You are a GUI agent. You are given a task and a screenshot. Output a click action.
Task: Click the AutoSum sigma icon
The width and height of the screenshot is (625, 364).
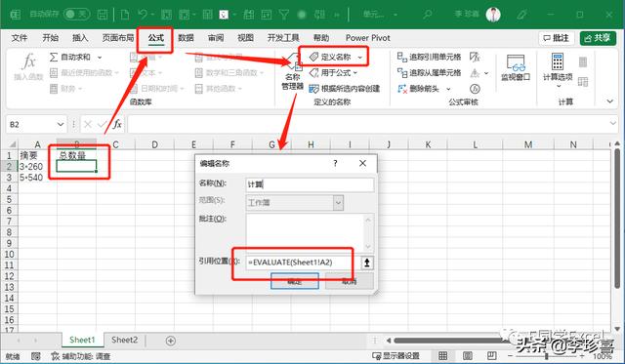54,58
